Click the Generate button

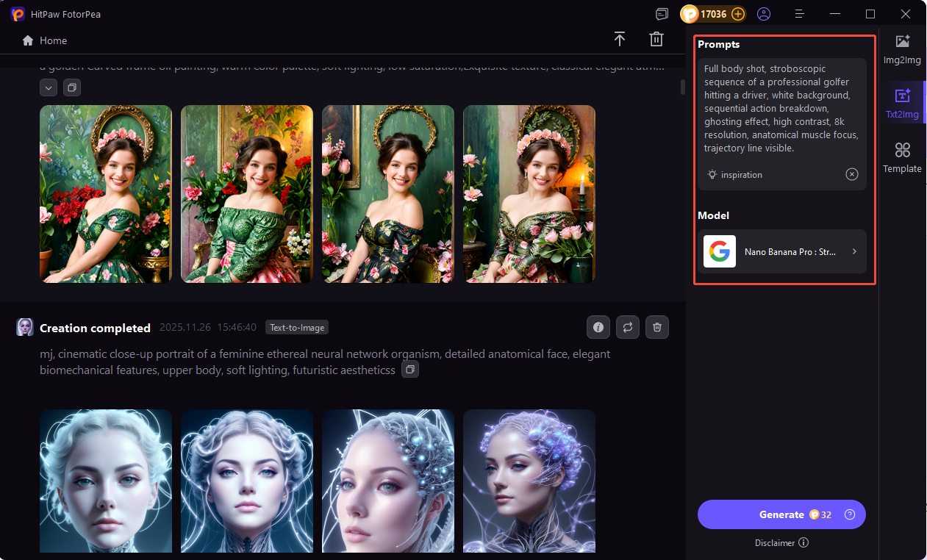point(781,514)
